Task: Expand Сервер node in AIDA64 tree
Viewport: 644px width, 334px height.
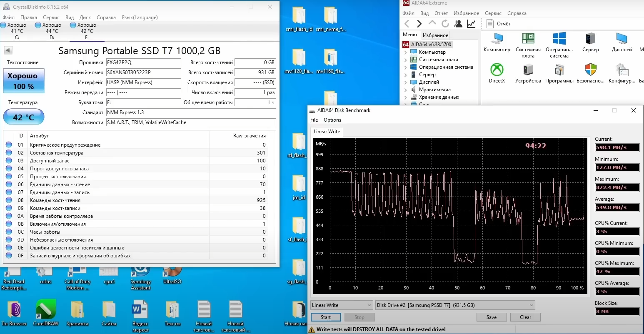Action: [x=405, y=75]
